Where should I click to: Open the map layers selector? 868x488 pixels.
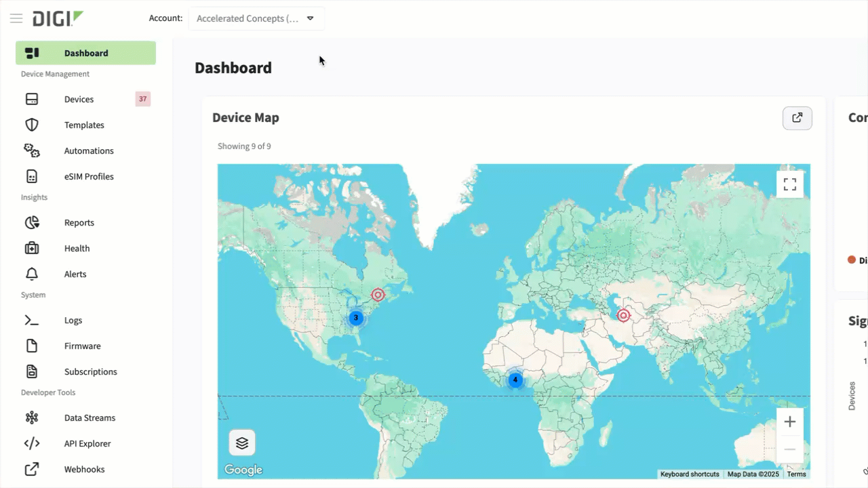242,443
